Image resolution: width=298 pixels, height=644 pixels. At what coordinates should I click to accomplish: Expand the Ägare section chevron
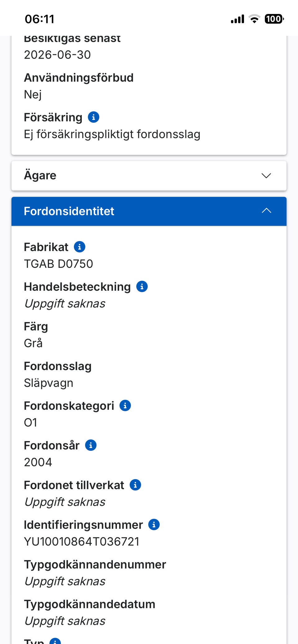[x=266, y=176]
